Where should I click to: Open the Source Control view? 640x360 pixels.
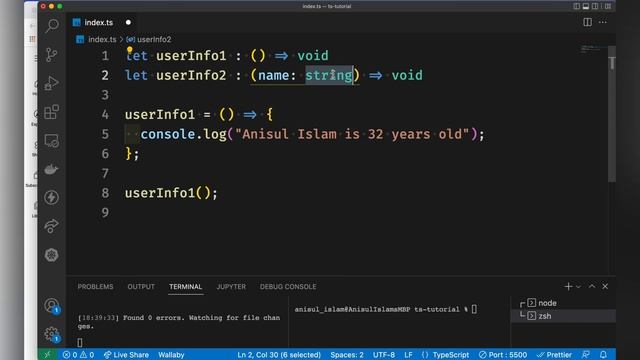52,54
